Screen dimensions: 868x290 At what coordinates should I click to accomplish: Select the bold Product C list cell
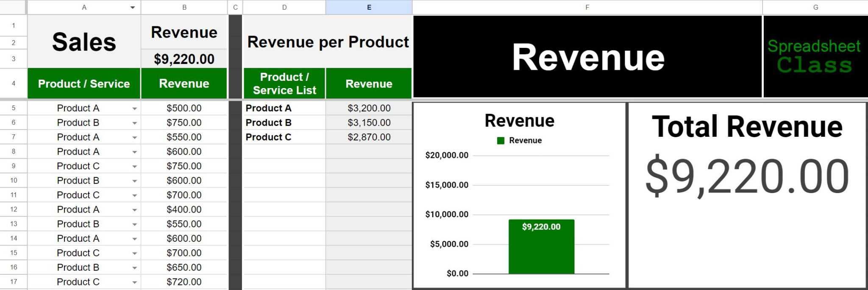coord(284,137)
